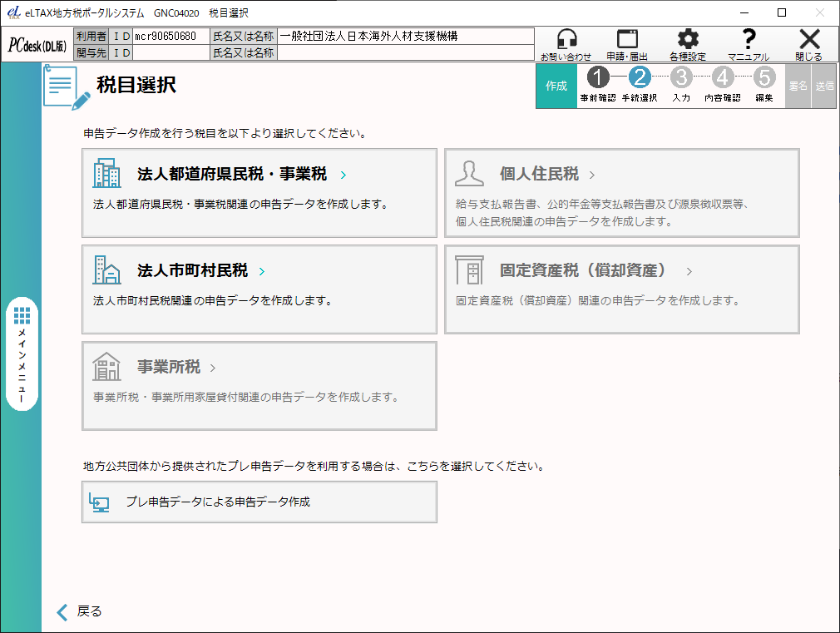
Task: Minimize the eLTAX window
Action: click(744, 12)
